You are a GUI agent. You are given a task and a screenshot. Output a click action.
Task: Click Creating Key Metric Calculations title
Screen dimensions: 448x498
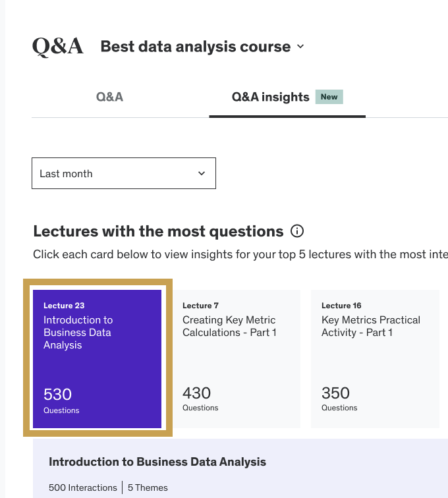229,326
